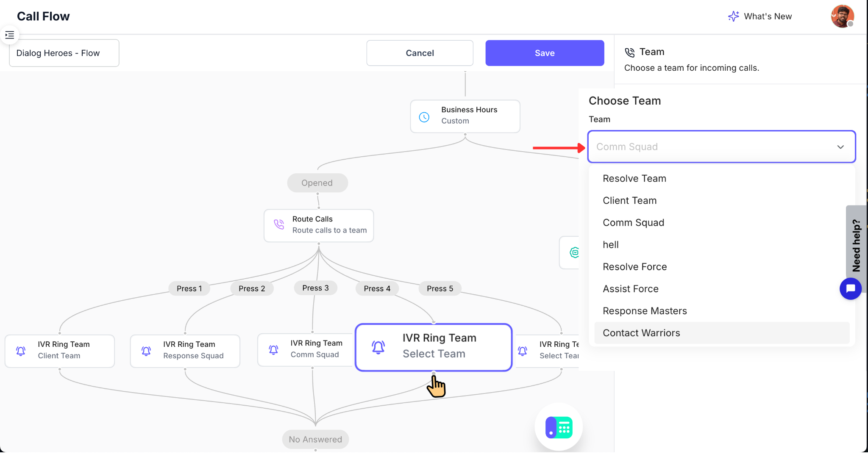This screenshot has height=454, width=868.
Task: Open the user profile avatar
Action: [842, 17]
